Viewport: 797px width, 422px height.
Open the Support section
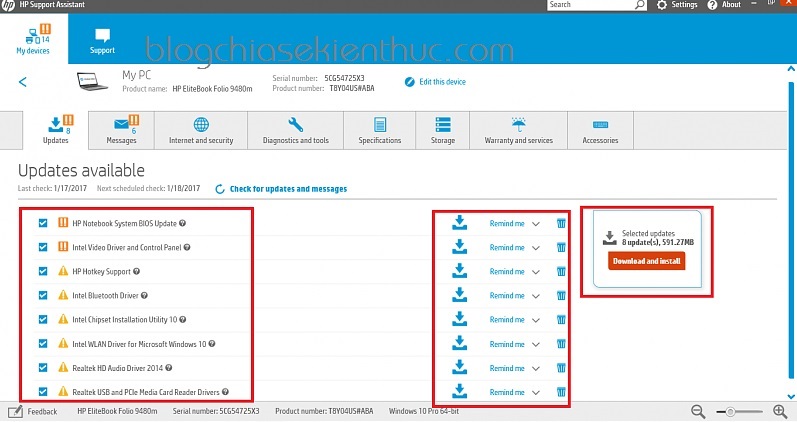pyautogui.click(x=102, y=41)
